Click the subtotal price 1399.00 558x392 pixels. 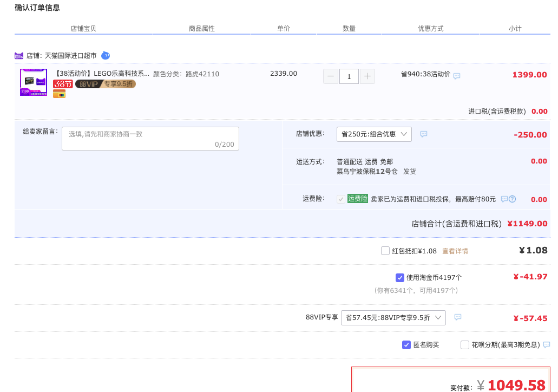529,75
